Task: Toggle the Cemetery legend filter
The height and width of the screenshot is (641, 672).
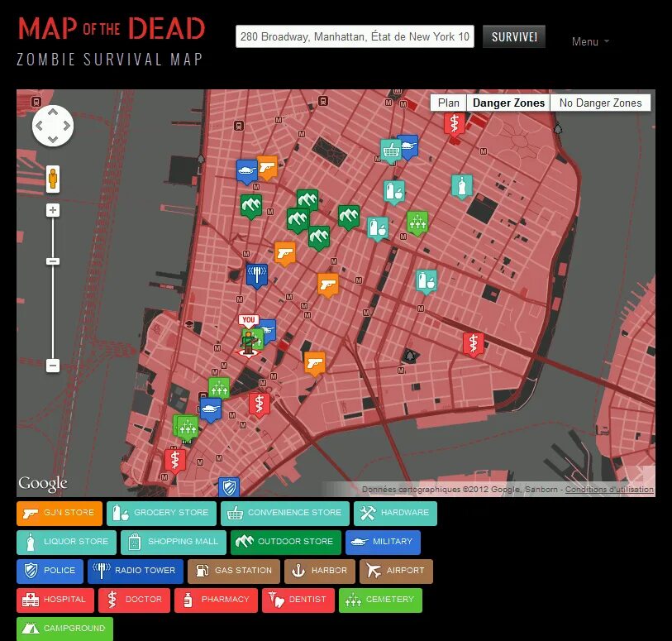Action: (380, 600)
